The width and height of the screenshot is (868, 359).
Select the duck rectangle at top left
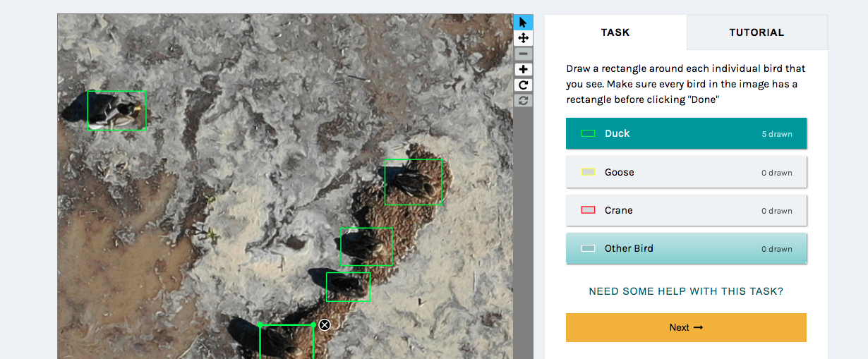[x=116, y=111]
